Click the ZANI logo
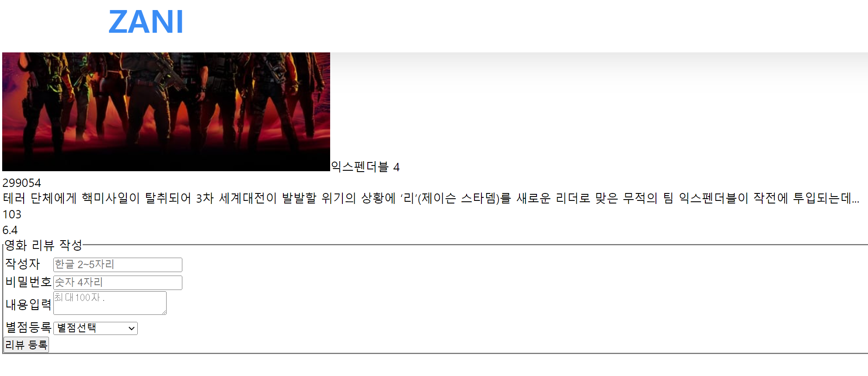Image resolution: width=868 pixels, height=376 pixels. pyautogui.click(x=146, y=22)
